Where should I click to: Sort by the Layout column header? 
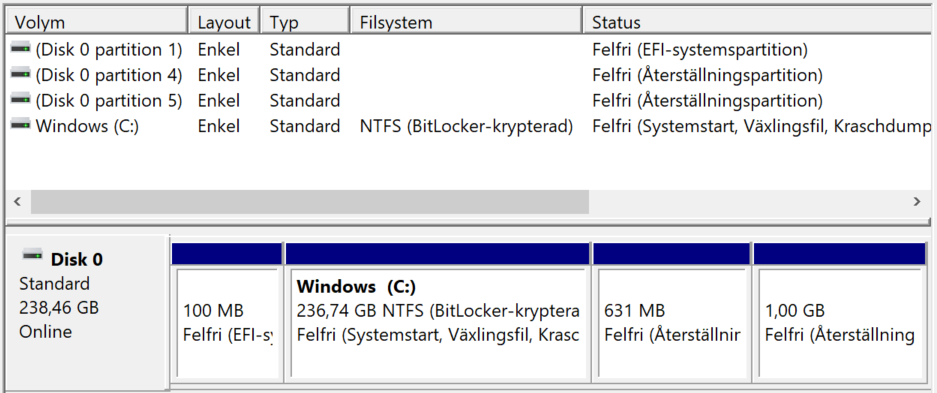[x=224, y=23]
